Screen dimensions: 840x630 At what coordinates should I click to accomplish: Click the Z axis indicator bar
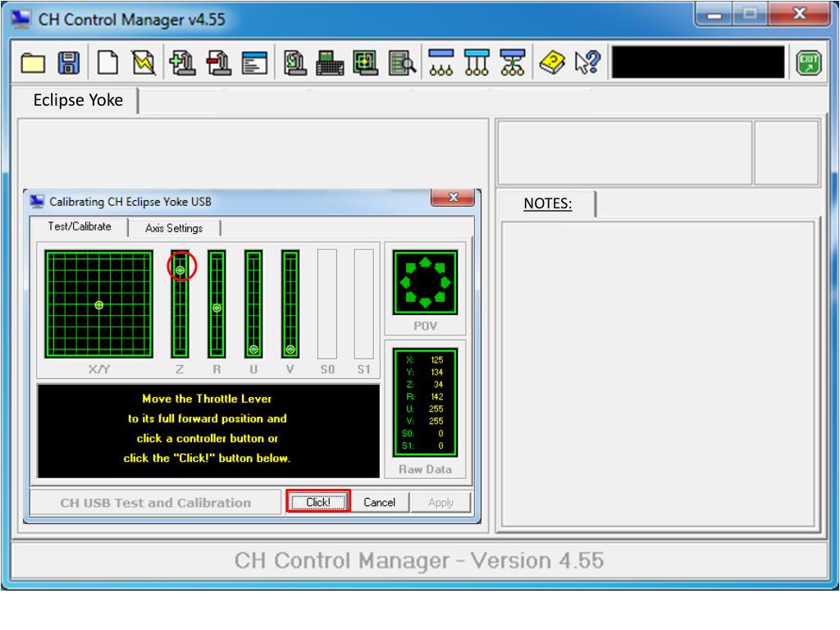(x=180, y=304)
